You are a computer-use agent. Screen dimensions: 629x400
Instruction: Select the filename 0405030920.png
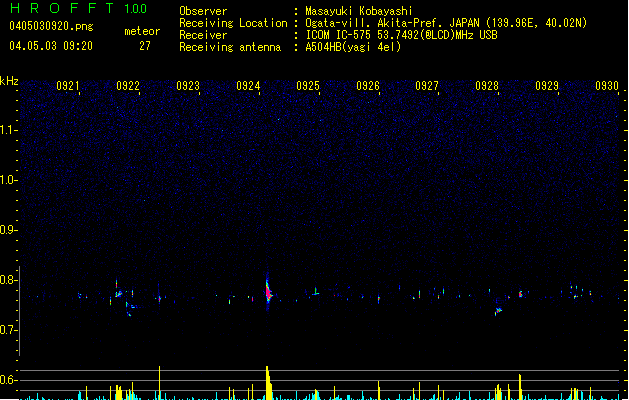[51, 26]
